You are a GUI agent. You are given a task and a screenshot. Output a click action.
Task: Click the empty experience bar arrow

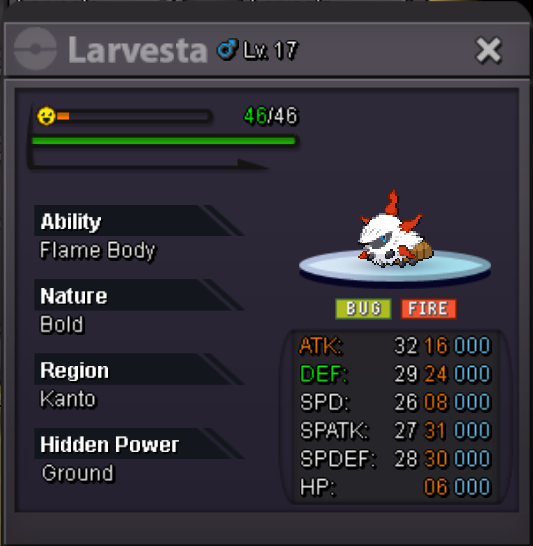point(150,163)
